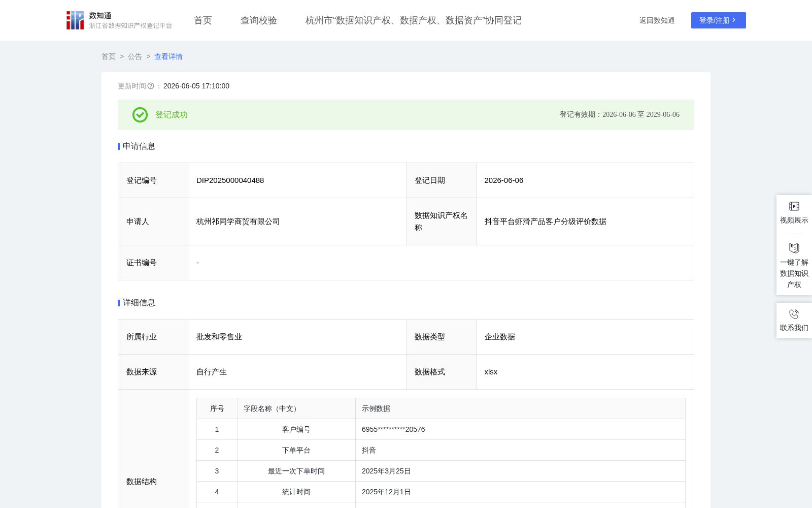Open the 查询校验 menu item

259,20
